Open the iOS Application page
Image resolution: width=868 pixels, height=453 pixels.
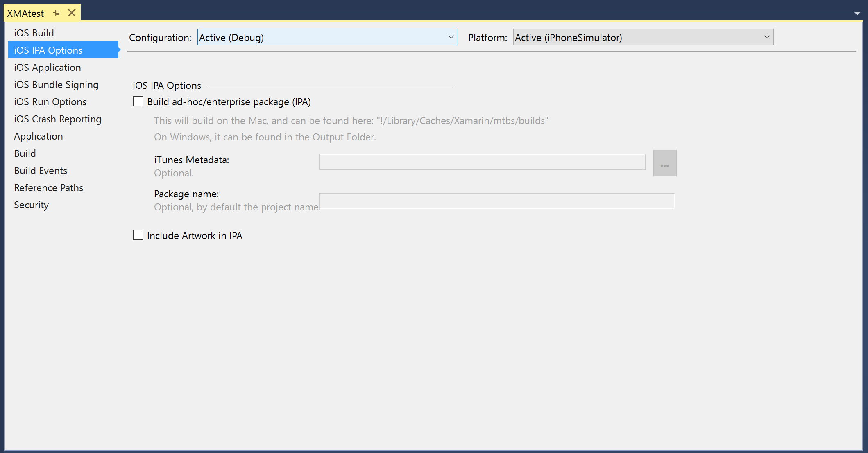pyautogui.click(x=48, y=68)
